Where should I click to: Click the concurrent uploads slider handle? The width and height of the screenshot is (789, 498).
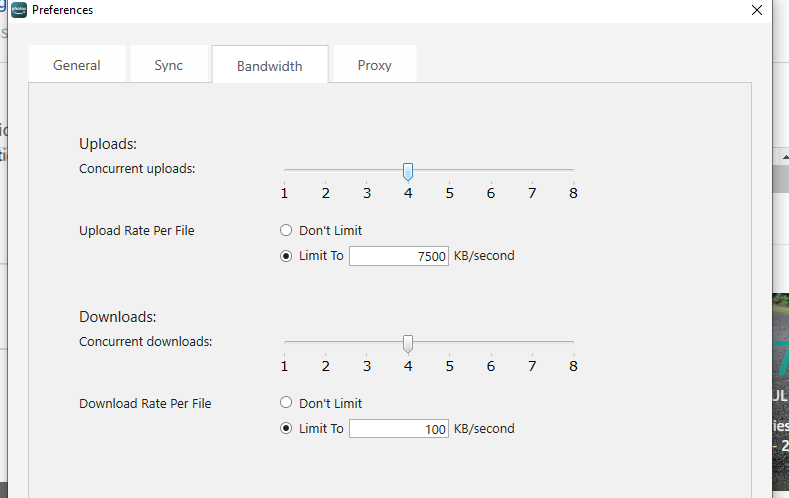tap(408, 172)
